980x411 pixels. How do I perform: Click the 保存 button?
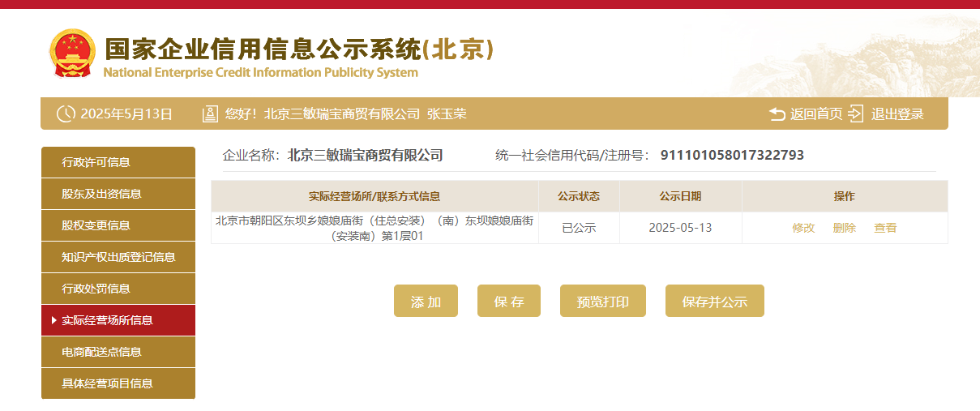pos(509,302)
